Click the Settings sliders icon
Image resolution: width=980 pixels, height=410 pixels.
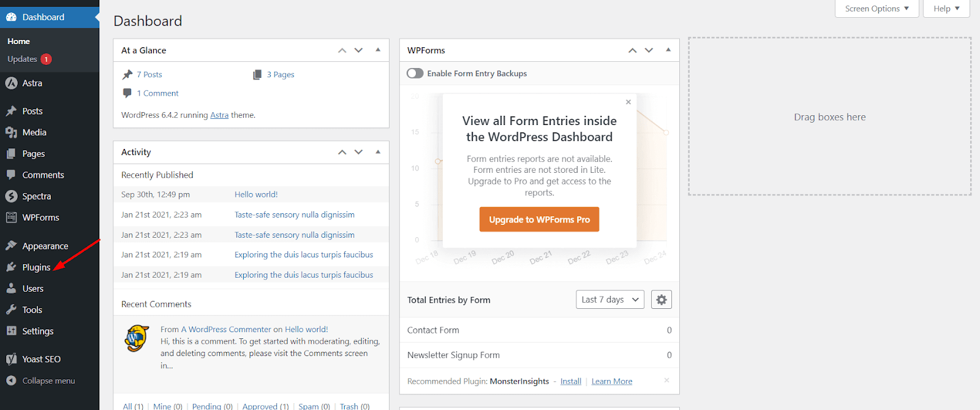(x=11, y=331)
